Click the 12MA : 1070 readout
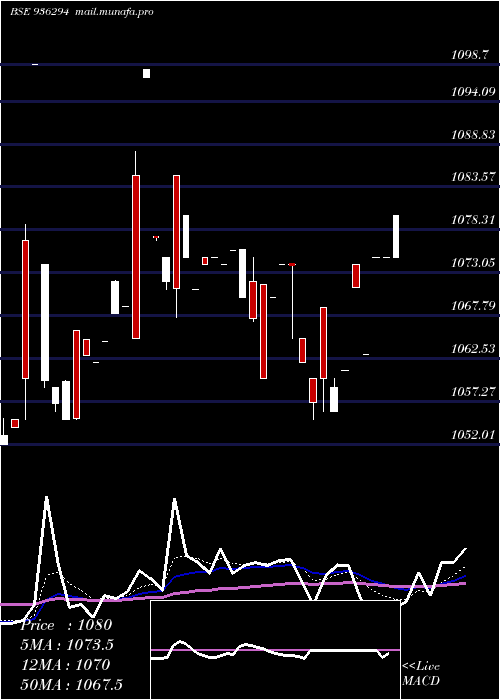500x700 pixels. [65, 665]
